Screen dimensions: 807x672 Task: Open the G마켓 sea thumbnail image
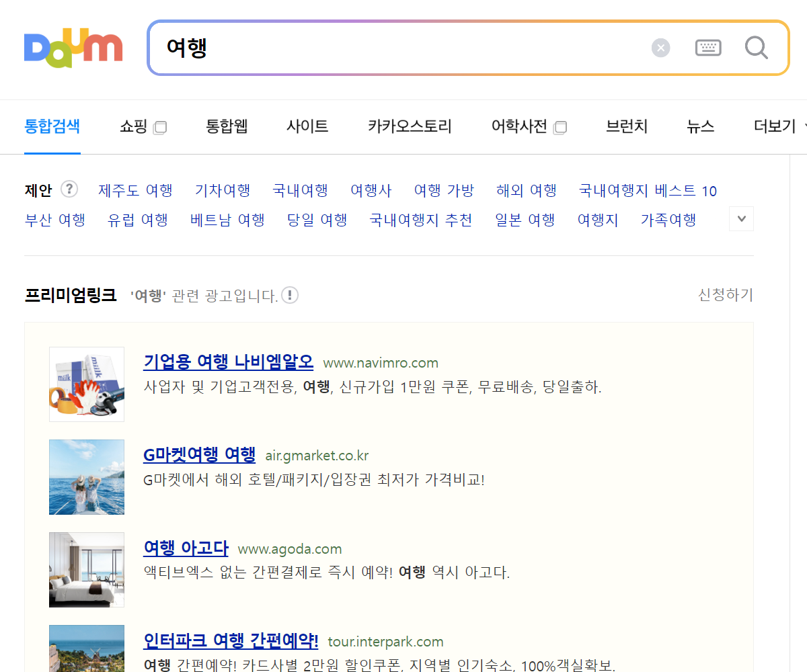(87, 477)
